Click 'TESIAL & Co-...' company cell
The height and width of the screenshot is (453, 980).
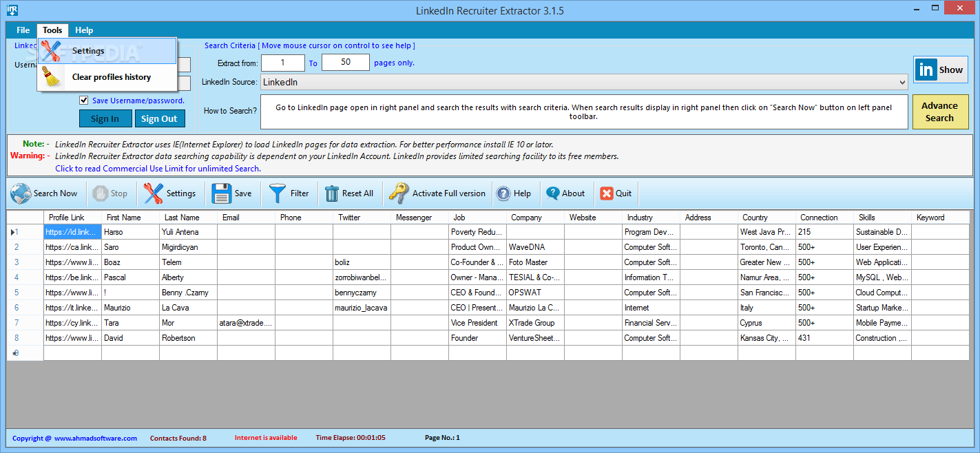536,277
